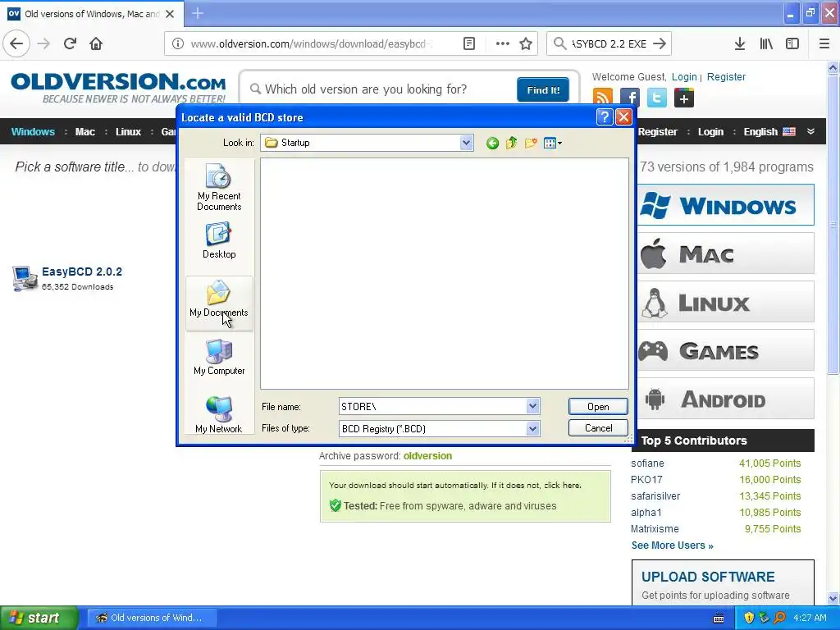Go up one folder level in dialog
This screenshot has width=840, height=630.
(x=511, y=143)
